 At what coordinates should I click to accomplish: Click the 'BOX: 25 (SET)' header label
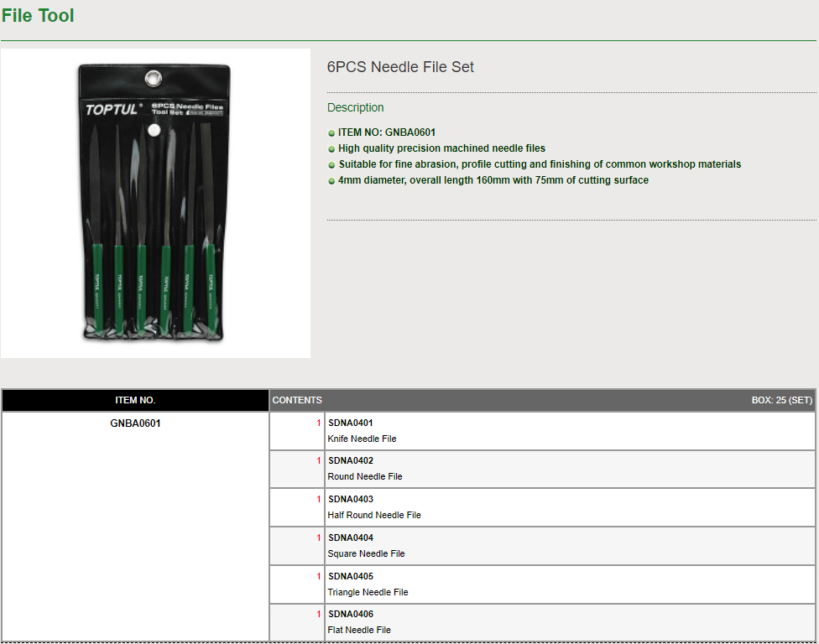781,400
